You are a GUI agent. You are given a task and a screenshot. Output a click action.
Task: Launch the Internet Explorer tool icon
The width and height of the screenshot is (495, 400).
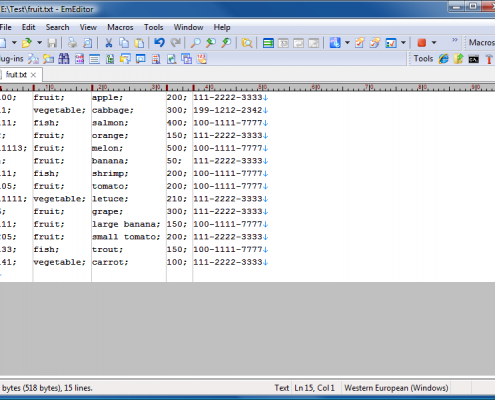pyautogui.click(x=443, y=59)
